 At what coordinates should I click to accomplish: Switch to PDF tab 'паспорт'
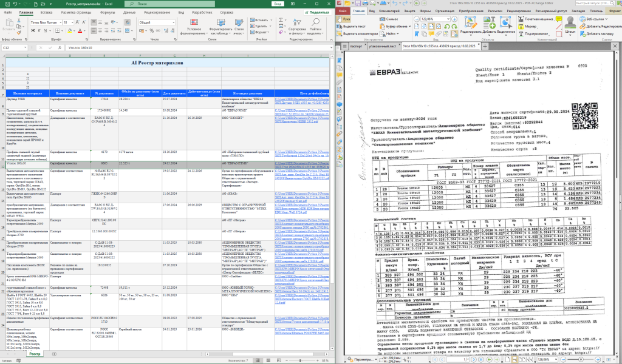(x=356, y=46)
